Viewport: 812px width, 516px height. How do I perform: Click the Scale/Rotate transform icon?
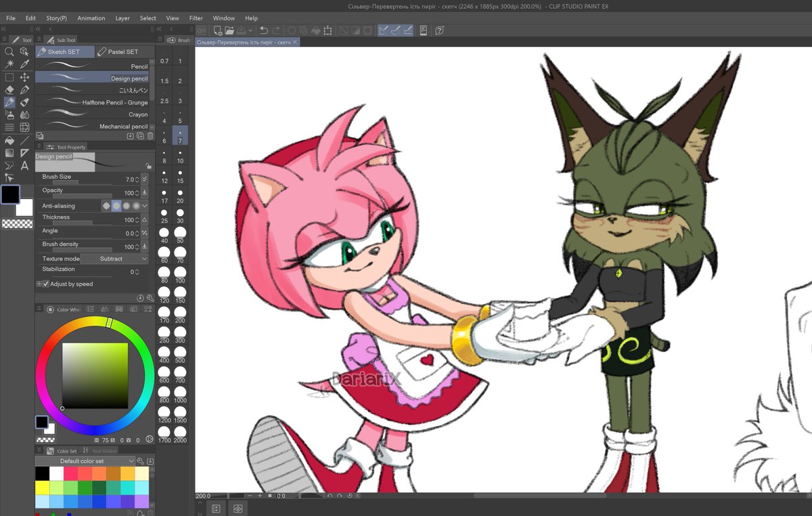click(x=328, y=30)
